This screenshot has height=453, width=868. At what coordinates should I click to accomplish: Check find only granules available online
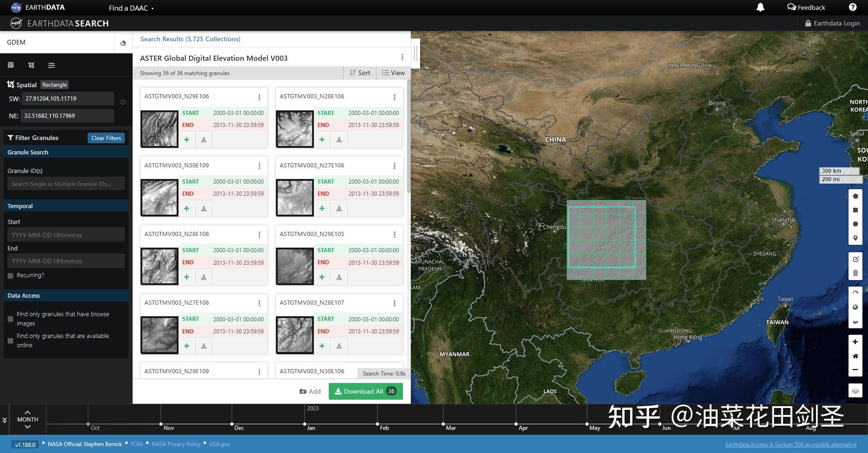click(x=10, y=341)
